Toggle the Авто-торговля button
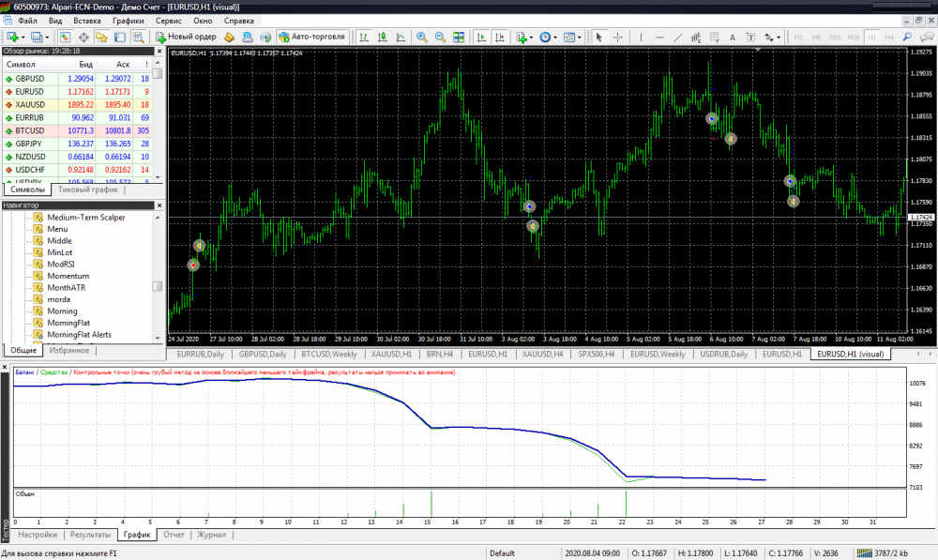The height and width of the screenshot is (560, 938). [311, 38]
